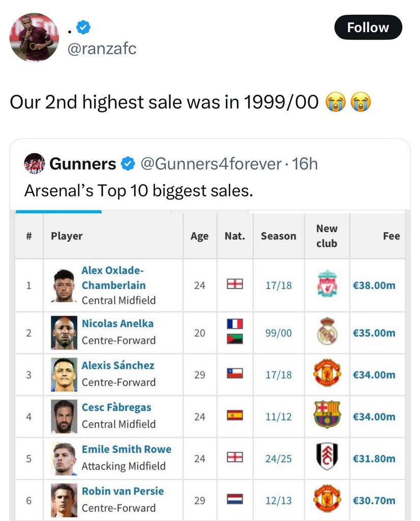The width and height of the screenshot is (420, 521).
Task: Open the @Gunners4forever handle
Action: pos(210,164)
